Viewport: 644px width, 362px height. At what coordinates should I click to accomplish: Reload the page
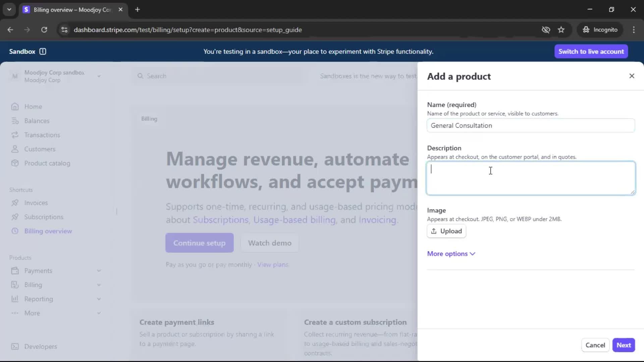44,30
